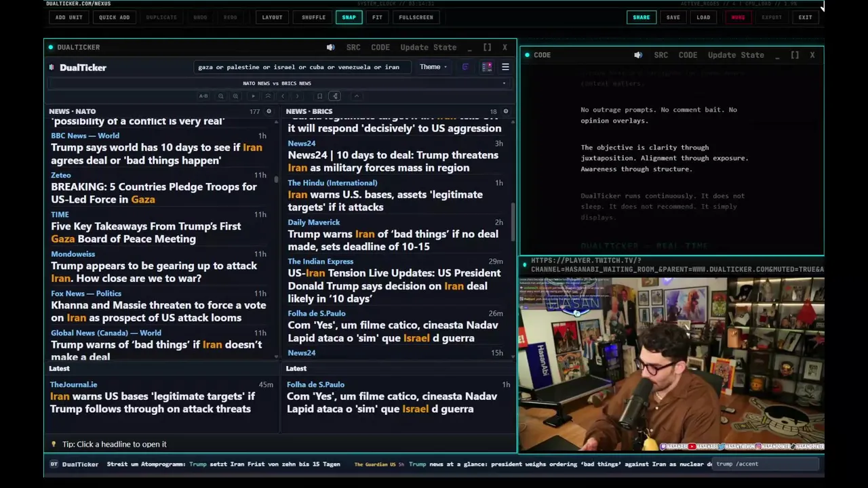
Task: Click the highlighted share-nodes icon in toolbar
Action: (x=335, y=96)
